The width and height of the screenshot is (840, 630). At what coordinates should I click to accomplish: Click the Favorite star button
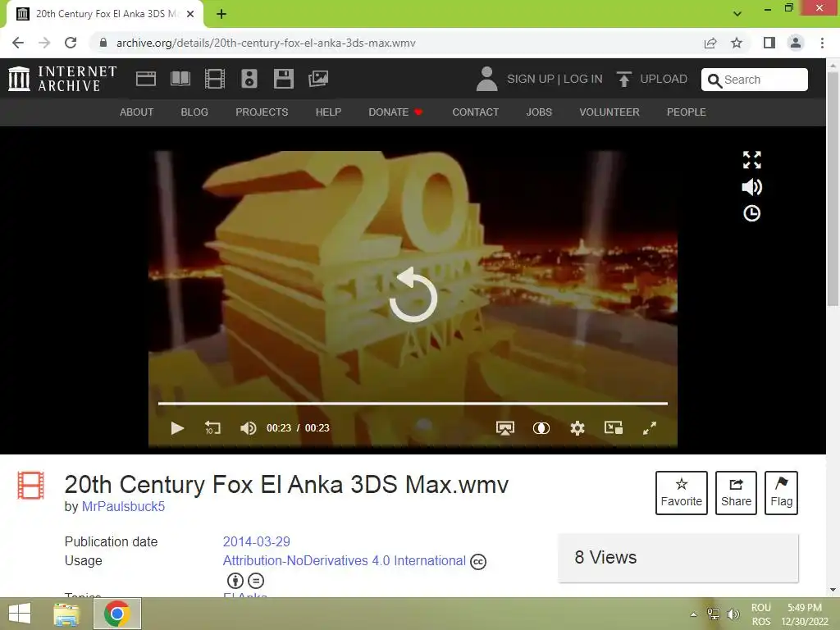click(682, 493)
